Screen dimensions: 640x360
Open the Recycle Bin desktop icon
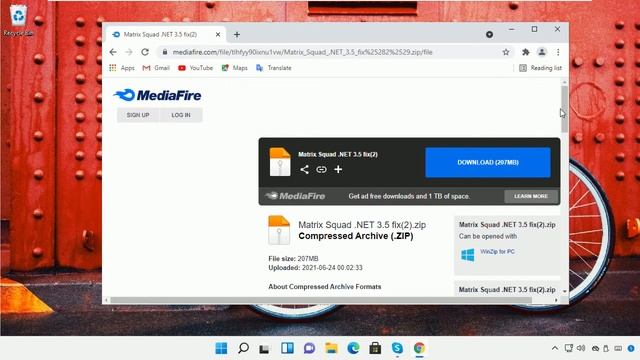tap(18, 20)
